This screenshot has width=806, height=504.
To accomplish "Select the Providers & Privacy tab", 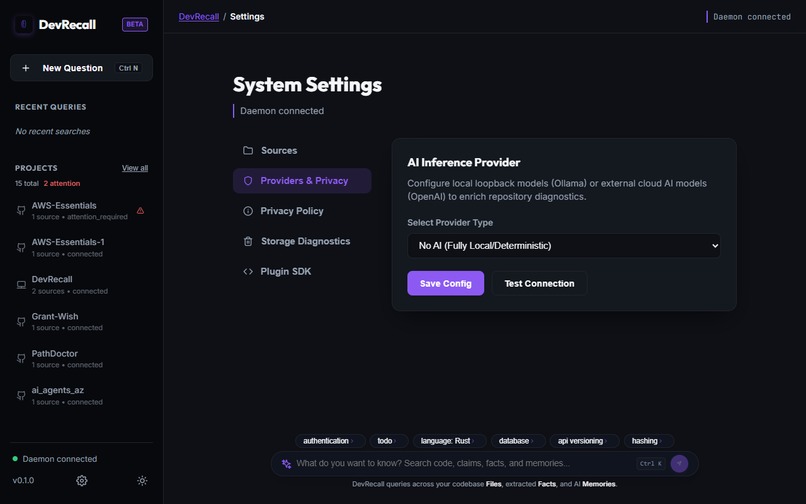I will [x=302, y=181].
